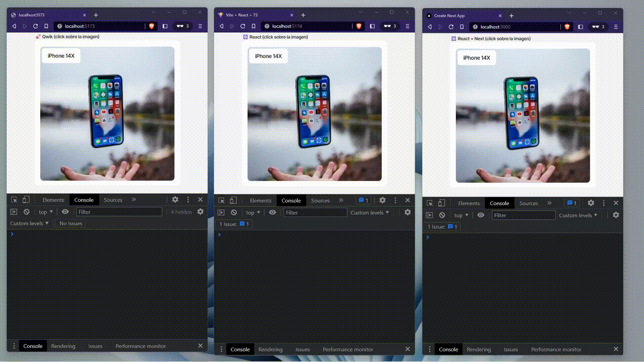Viewport: 644px width, 362px height.
Task: Switch to Elements tab in Qwik window
Action: (53, 200)
